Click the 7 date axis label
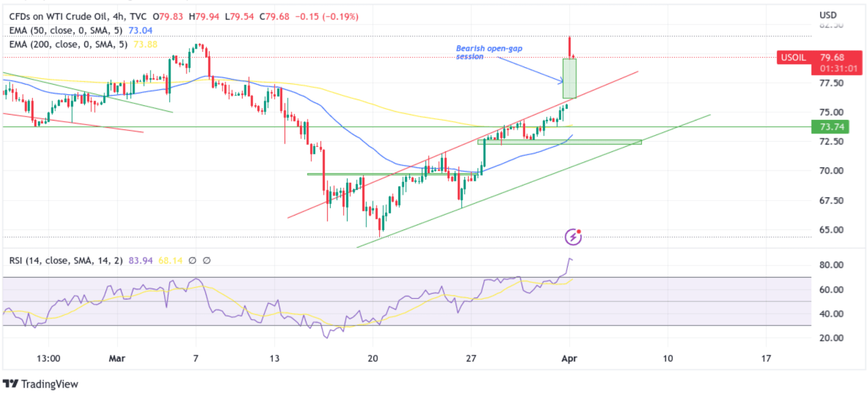Viewport: 868px width, 402px height. tap(196, 359)
